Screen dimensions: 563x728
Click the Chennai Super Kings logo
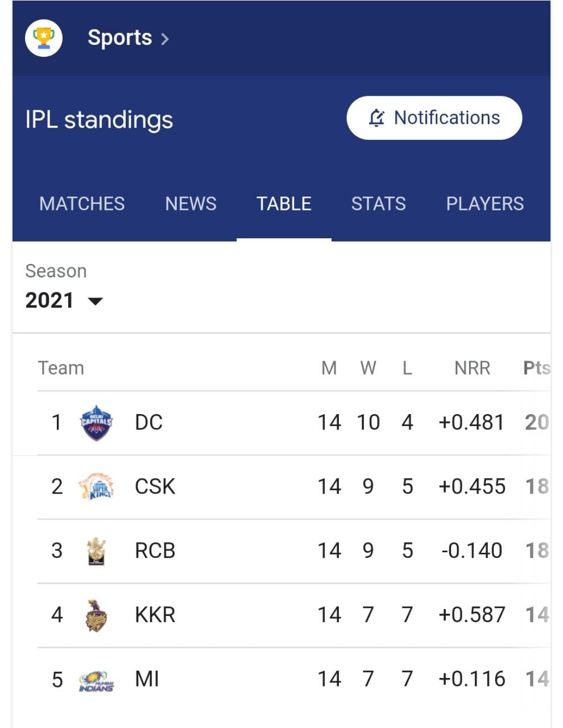click(x=96, y=487)
